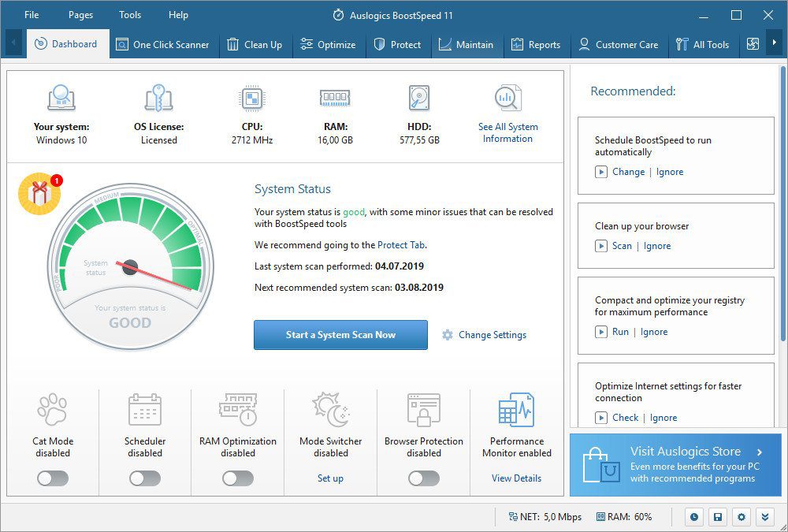Click the clock history icon in status bar
This screenshot has width=788, height=532.
pyautogui.click(x=693, y=516)
